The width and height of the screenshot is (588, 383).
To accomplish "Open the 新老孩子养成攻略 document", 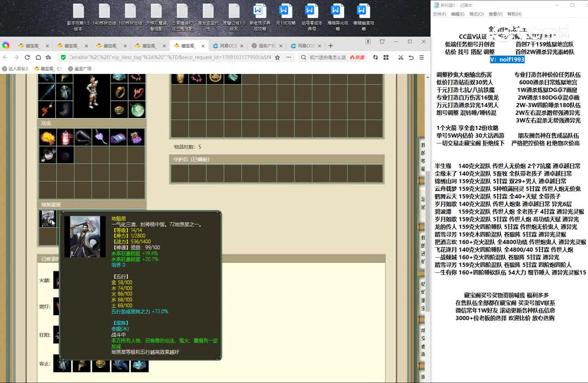I will click(260, 17).
